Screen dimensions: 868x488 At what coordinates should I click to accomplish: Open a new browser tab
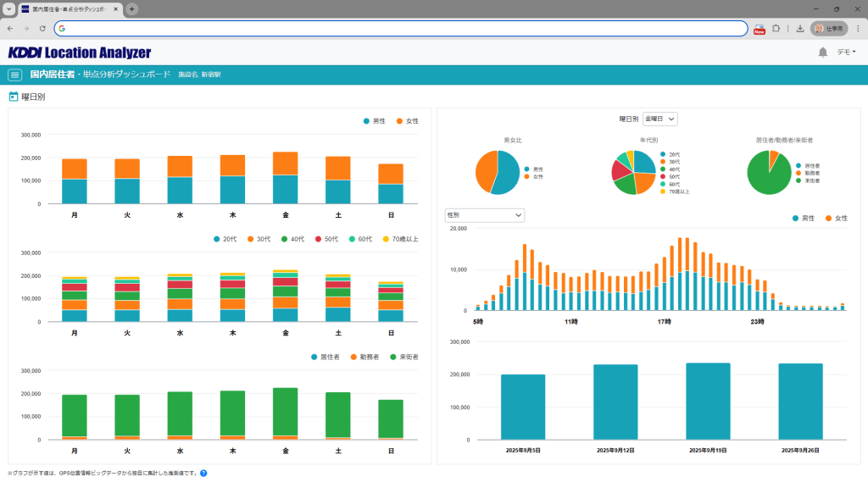click(132, 8)
